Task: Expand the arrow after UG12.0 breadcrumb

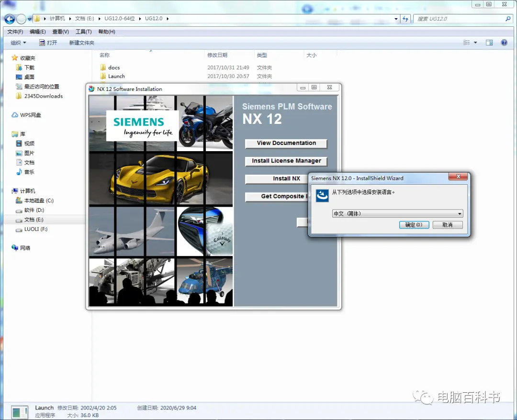Action: [168, 19]
